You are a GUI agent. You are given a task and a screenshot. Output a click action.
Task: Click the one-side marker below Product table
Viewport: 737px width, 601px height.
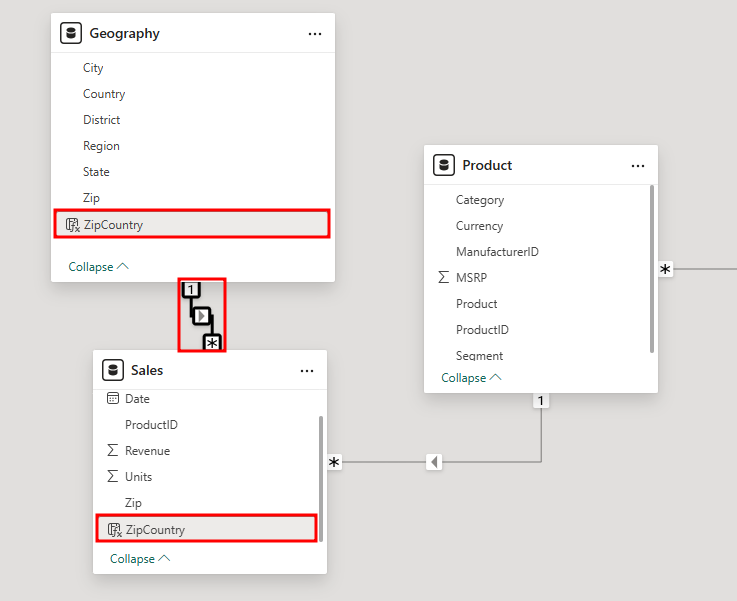tap(541, 400)
